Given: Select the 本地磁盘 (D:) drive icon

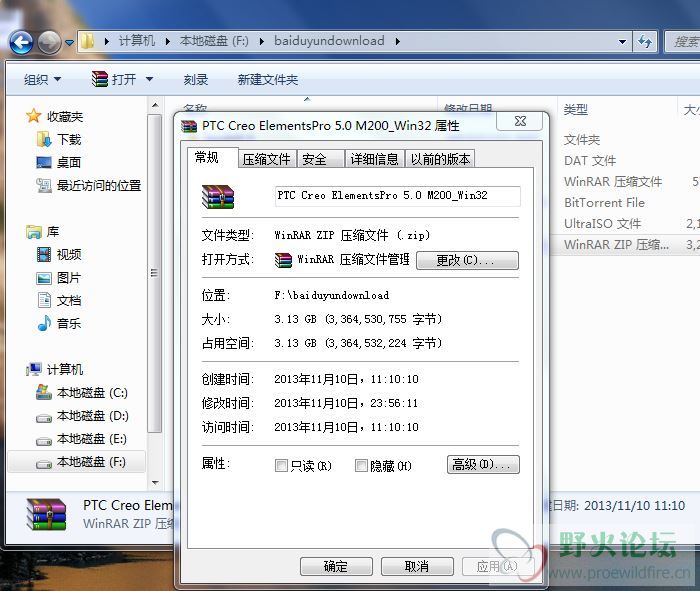Looking at the screenshot, I should pyautogui.click(x=44, y=418).
